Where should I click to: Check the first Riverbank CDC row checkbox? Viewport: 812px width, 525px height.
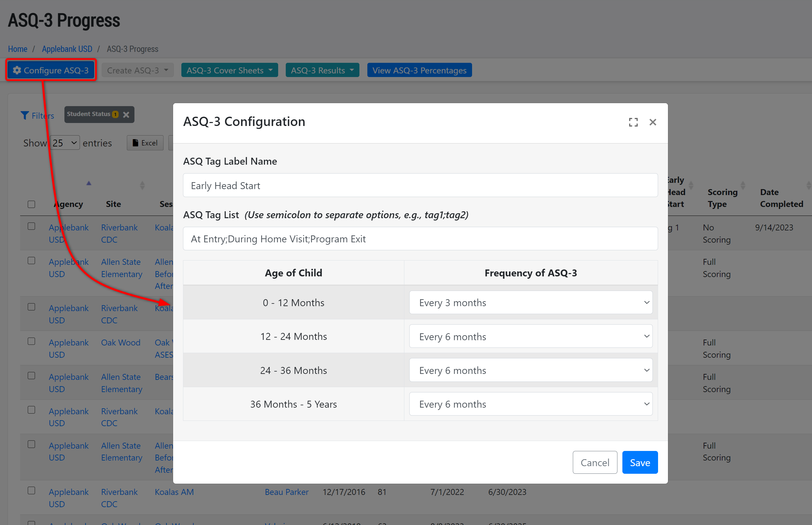(31, 226)
